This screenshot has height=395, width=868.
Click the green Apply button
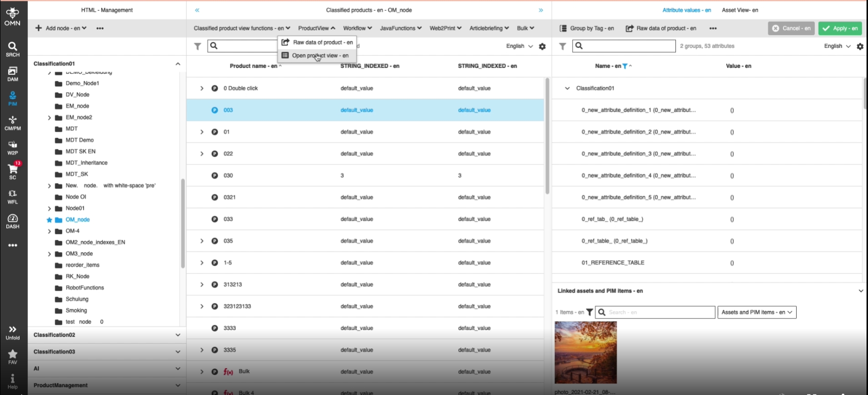[840, 28]
